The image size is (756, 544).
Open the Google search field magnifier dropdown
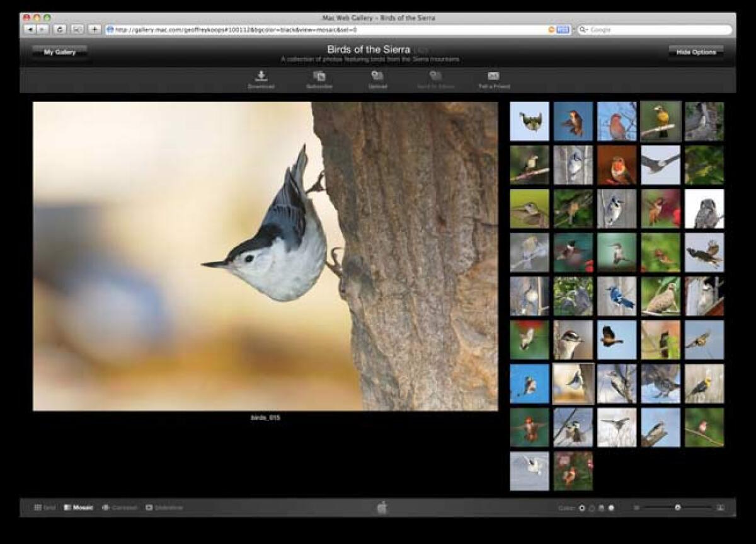pyautogui.click(x=585, y=28)
